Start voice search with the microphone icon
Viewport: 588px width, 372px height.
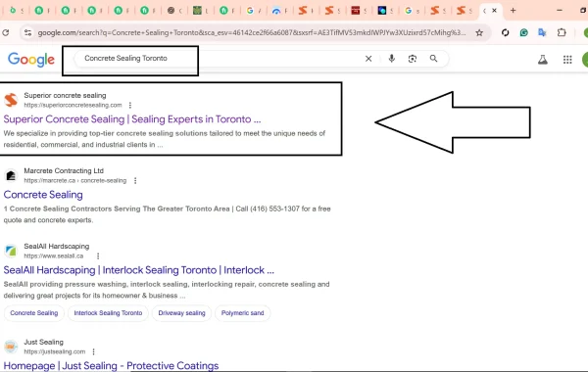391,59
